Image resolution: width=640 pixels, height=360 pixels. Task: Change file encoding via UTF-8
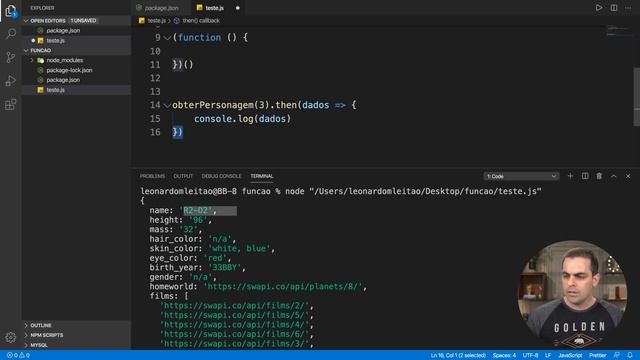tap(531, 355)
